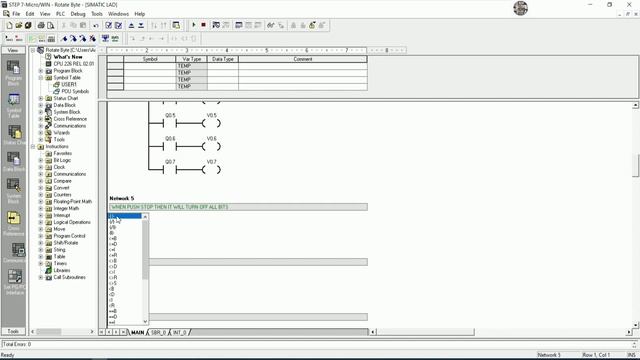Image resolution: width=640 pixels, height=360 pixels.
Task: Collapse the Symbol Table tree node
Action: coord(41,78)
